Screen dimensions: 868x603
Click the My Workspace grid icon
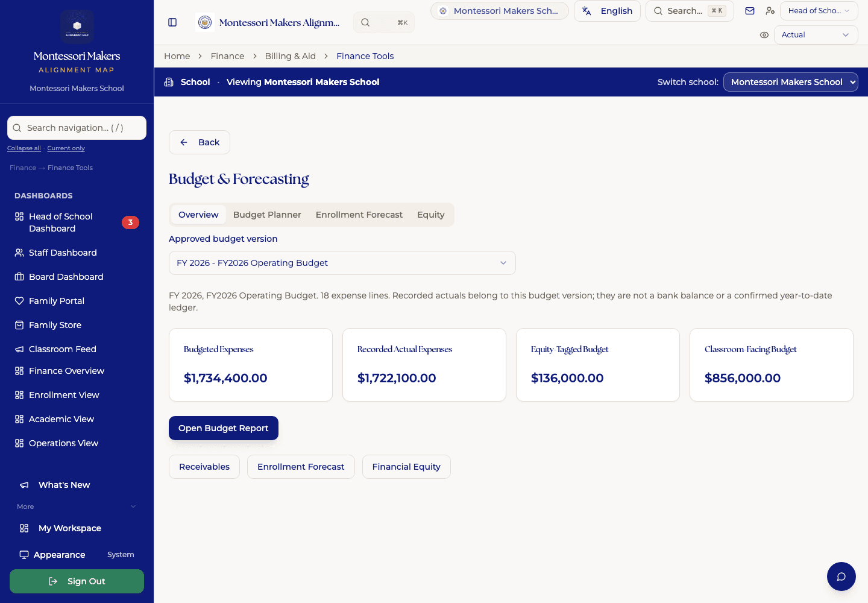click(x=24, y=528)
